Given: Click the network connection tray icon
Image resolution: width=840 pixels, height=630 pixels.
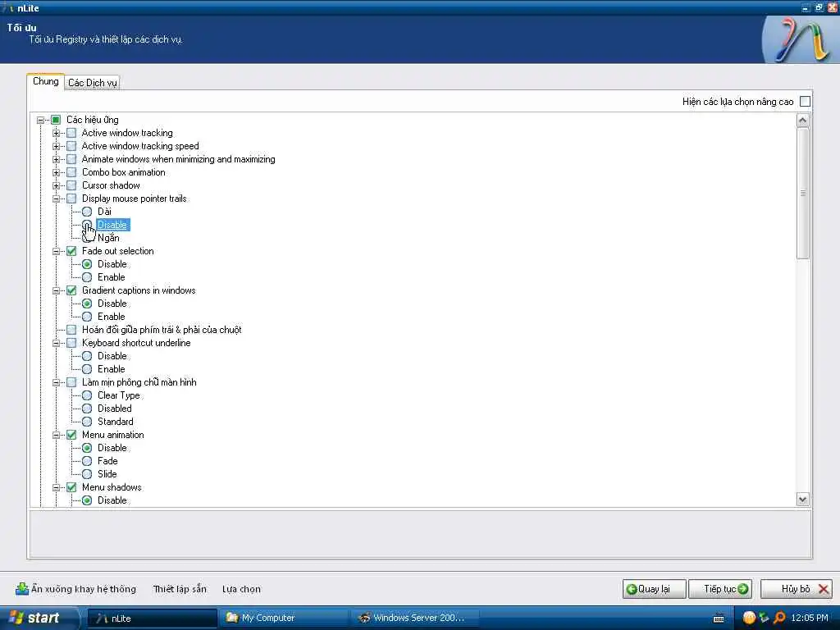Looking at the screenshot, I should 764,619.
